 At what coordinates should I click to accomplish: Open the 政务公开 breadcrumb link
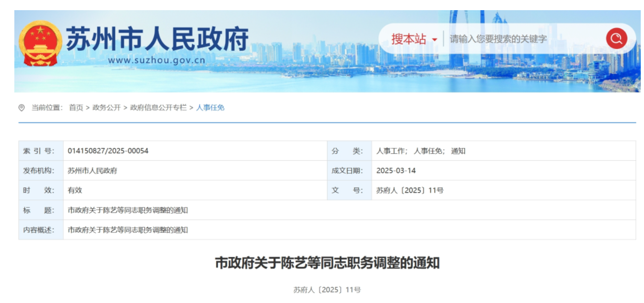point(106,108)
